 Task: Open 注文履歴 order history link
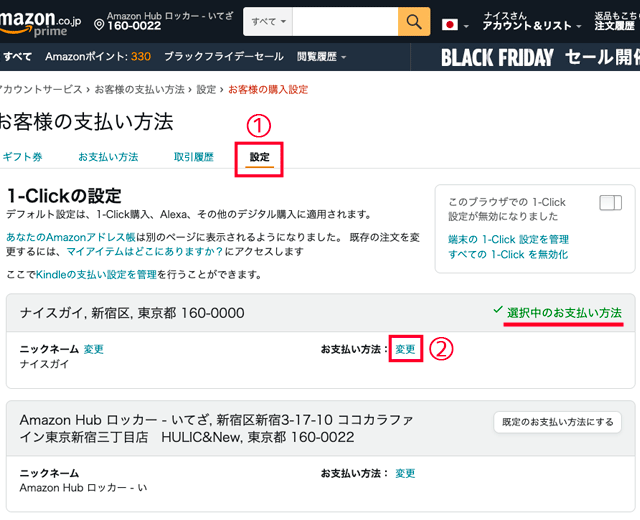[616, 21]
